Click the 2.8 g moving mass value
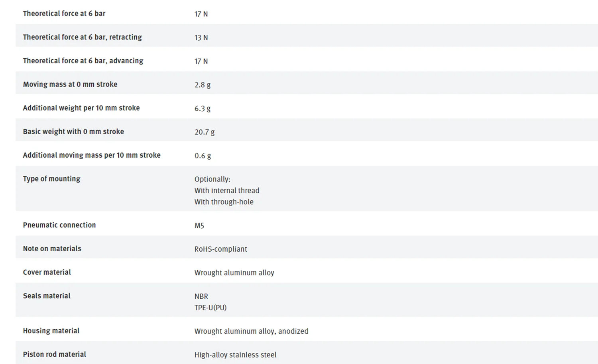Viewport: 598px width, 364px height. pos(203,84)
